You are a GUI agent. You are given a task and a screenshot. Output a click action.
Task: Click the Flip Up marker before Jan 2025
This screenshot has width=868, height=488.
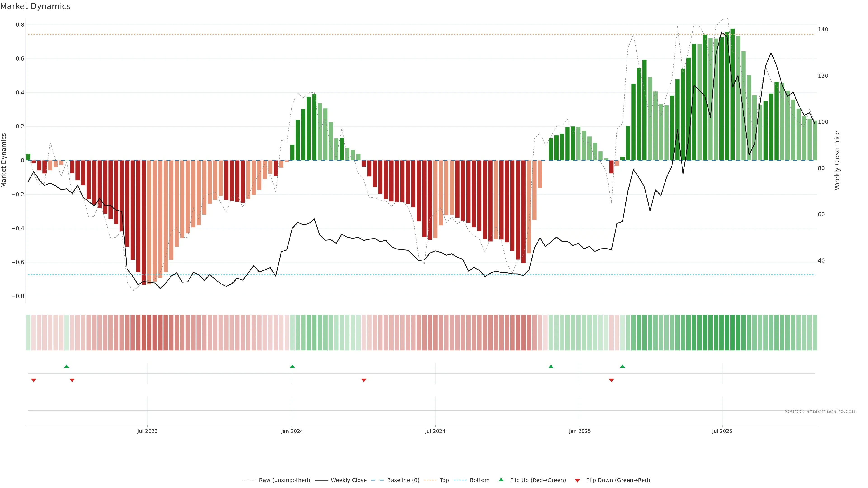click(551, 366)
